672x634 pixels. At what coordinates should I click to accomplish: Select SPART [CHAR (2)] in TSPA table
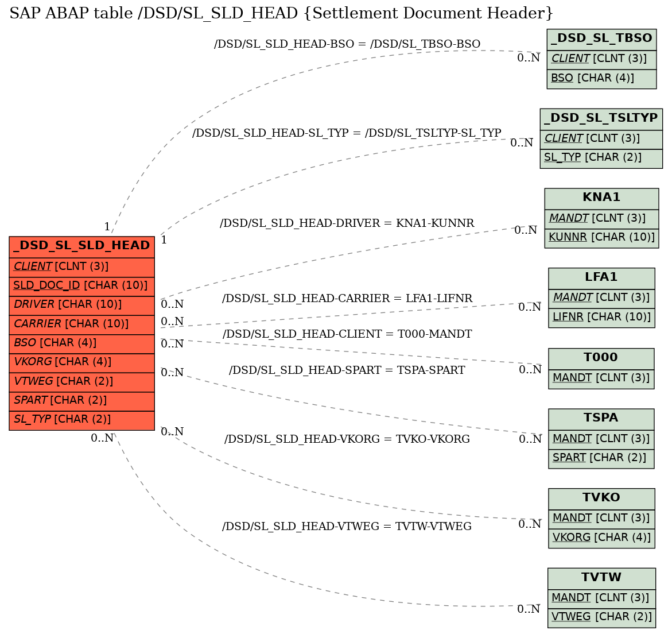601,458
